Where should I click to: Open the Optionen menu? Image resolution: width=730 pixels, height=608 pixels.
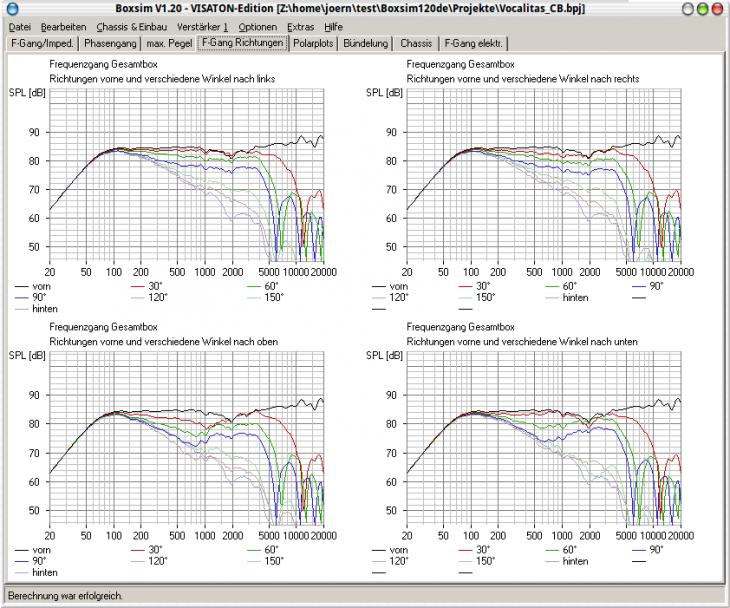pos(257,27)
